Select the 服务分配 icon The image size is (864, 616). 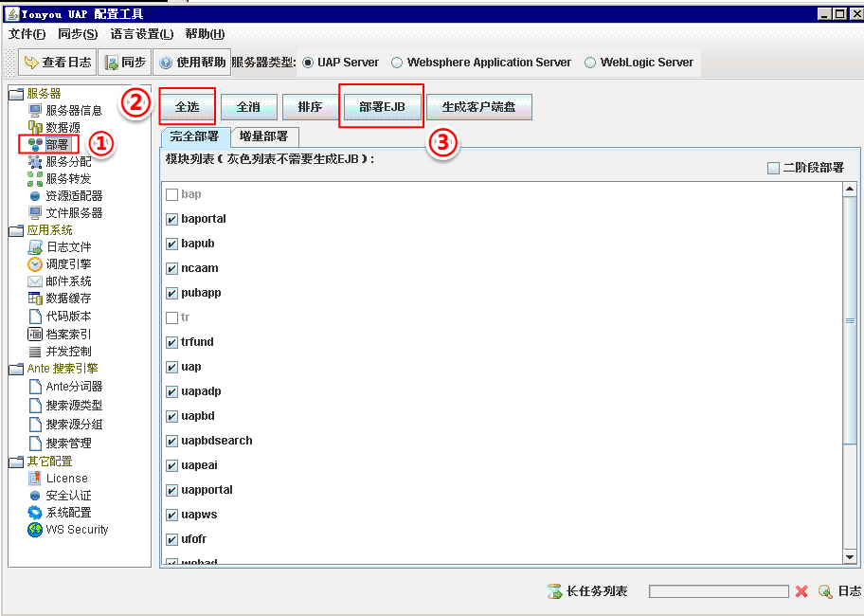[x=35, y=162]
